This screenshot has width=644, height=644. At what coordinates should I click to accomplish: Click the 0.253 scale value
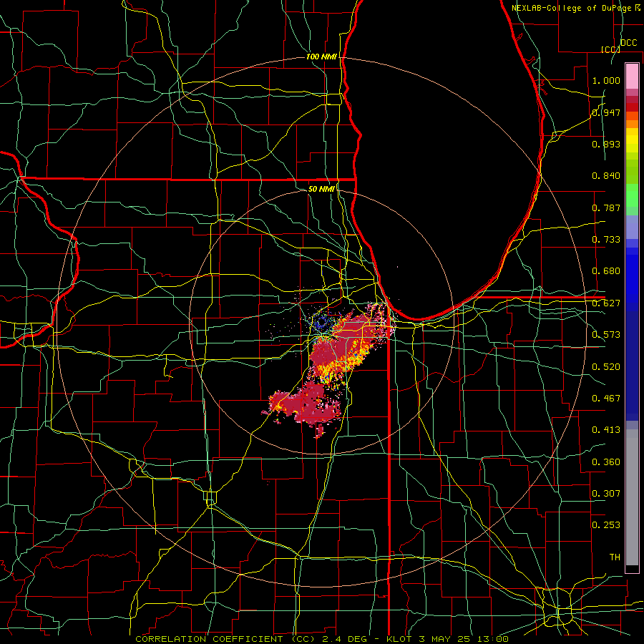606,525
